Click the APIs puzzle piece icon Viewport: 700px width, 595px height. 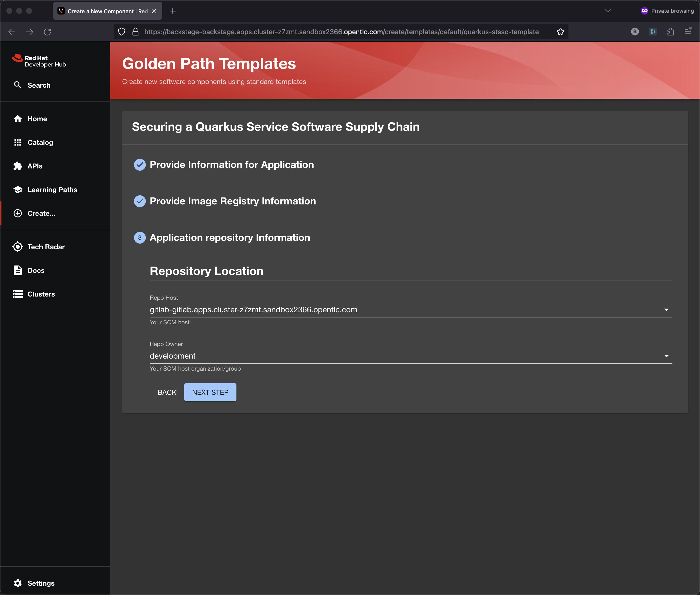coord(17,166)
